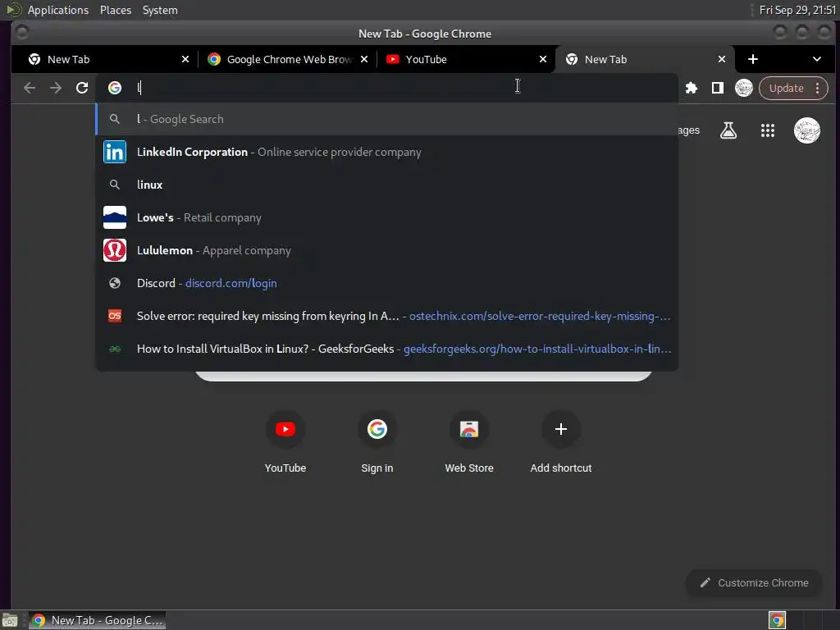Click the New Tab - Google Chrome taskbar entry
Image resolution: width=840 pixels, height=630 pixels.
97,620
